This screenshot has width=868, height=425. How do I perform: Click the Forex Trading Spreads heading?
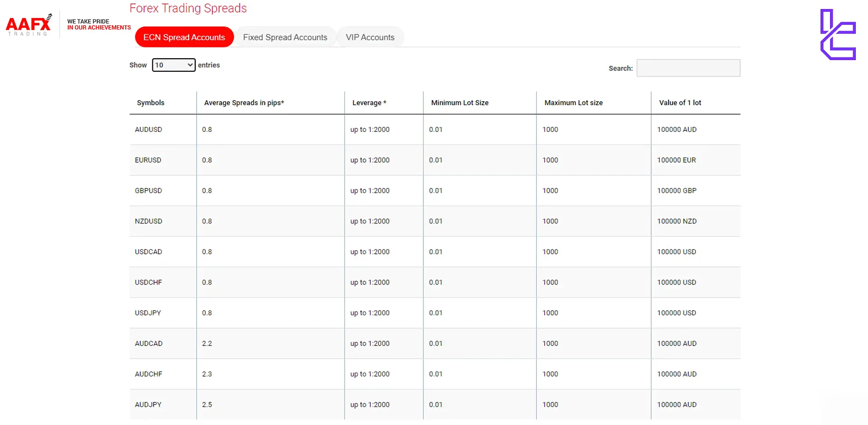(x=188, y=8)
